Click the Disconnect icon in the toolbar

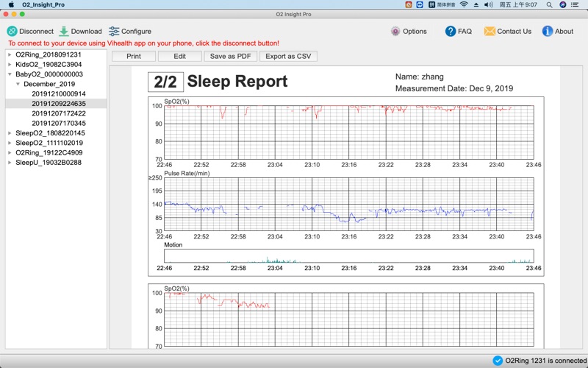pyautogui.click(x=12, y=31)
